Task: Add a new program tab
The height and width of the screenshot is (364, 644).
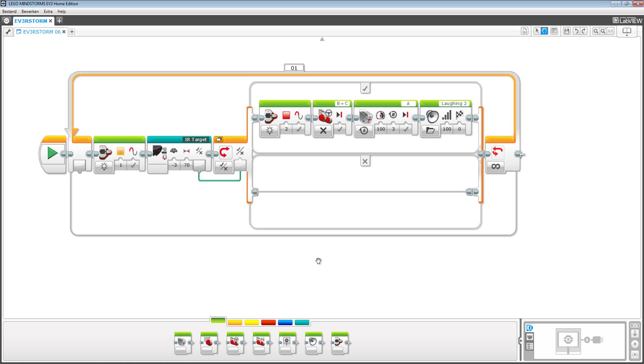Action: (x=72, y=32)
